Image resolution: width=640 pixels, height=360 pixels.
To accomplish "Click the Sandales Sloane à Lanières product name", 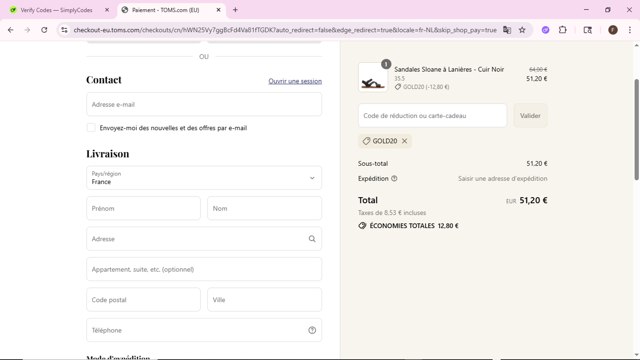I will coord(449,69).
